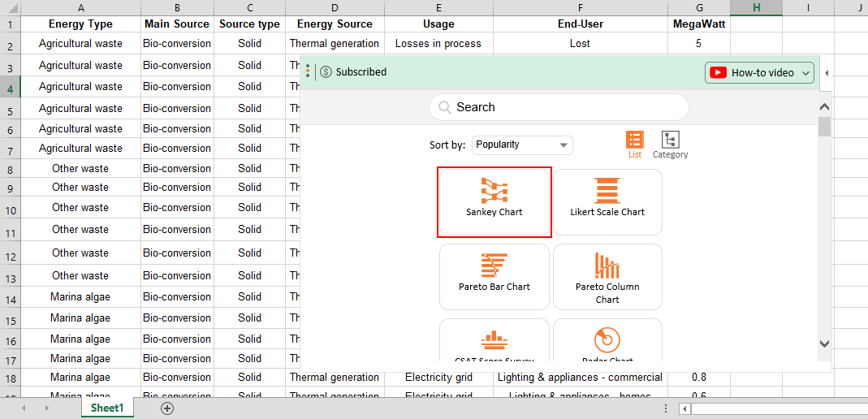The height and width of the screenshot is (419, 868).
Task: Switch to Category view
Action: [671, 145]
